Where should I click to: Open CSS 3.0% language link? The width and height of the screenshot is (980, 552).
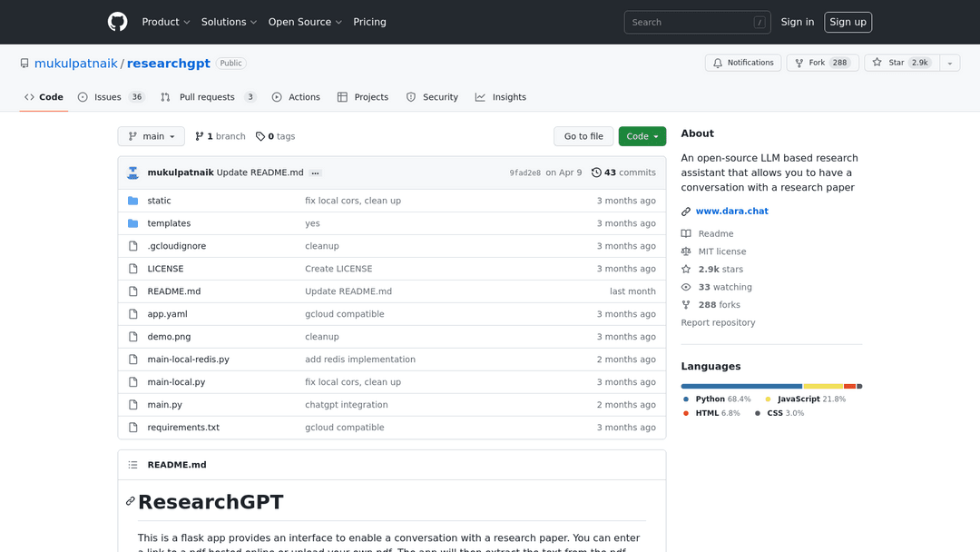(x=779, y=413)
